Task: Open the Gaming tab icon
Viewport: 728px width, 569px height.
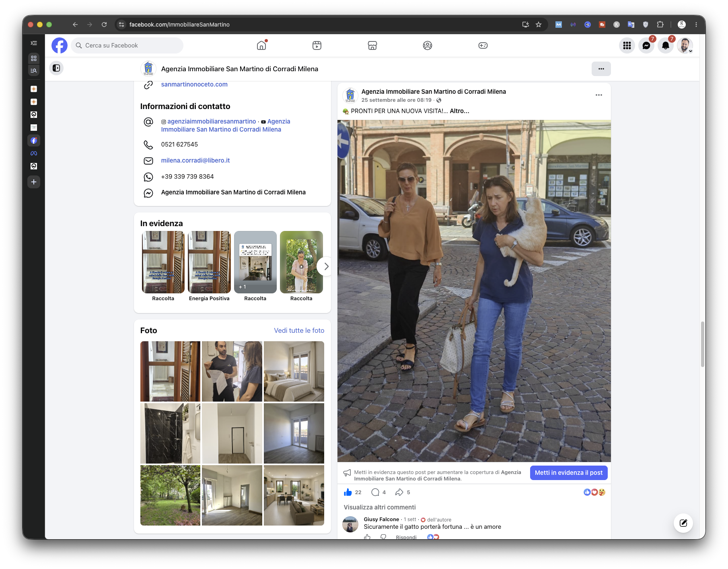Action: 483,45
